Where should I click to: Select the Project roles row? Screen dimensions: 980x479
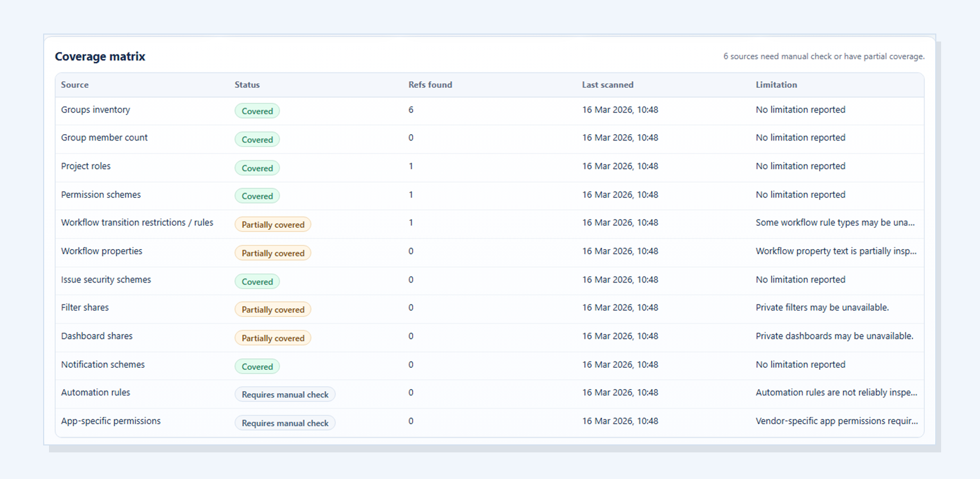[x=86, y=166]
